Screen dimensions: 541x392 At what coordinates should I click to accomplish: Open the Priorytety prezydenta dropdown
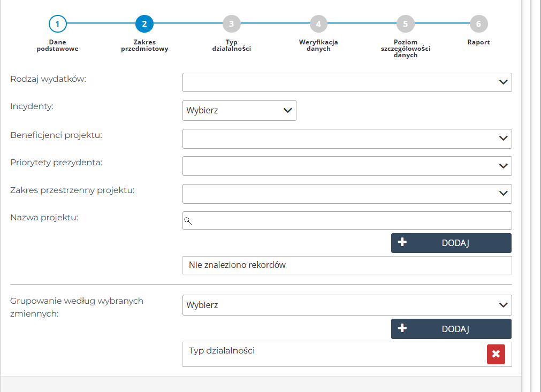click(347, 166)
